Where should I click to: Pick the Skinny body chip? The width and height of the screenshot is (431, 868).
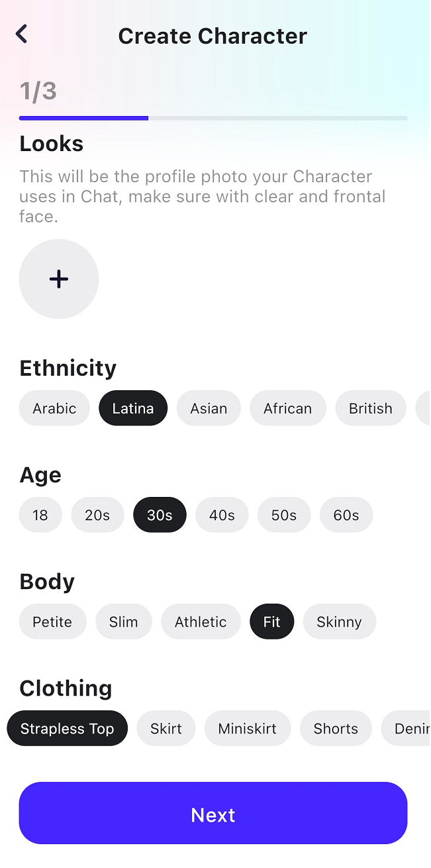pos(339,622)
